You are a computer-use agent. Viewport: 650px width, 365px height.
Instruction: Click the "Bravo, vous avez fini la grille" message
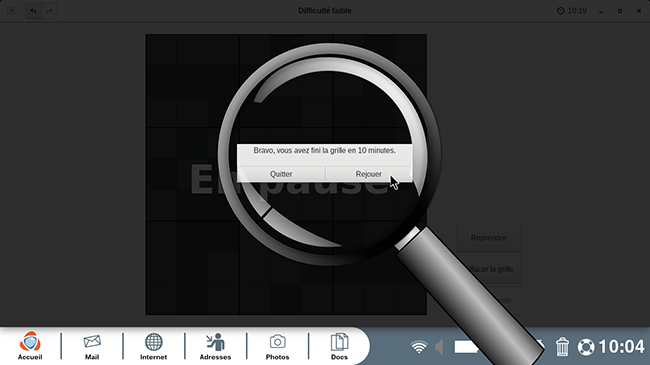(x=325, y=151)
